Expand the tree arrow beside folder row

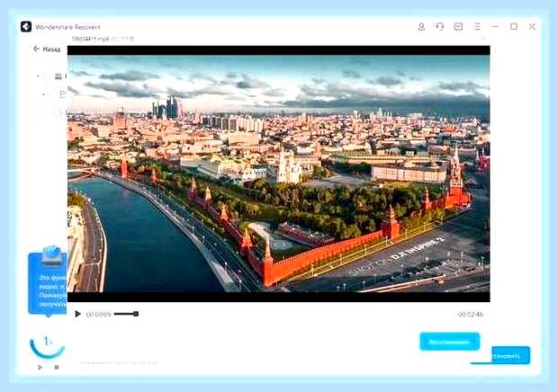point(44,94)
